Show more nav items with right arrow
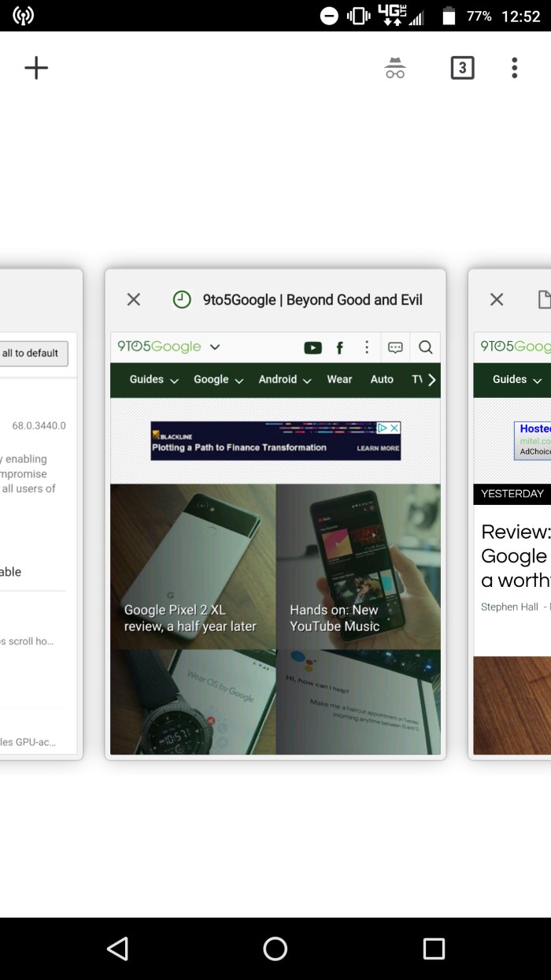This screenshot has width=551, height=980. click(x=431, y=380)
